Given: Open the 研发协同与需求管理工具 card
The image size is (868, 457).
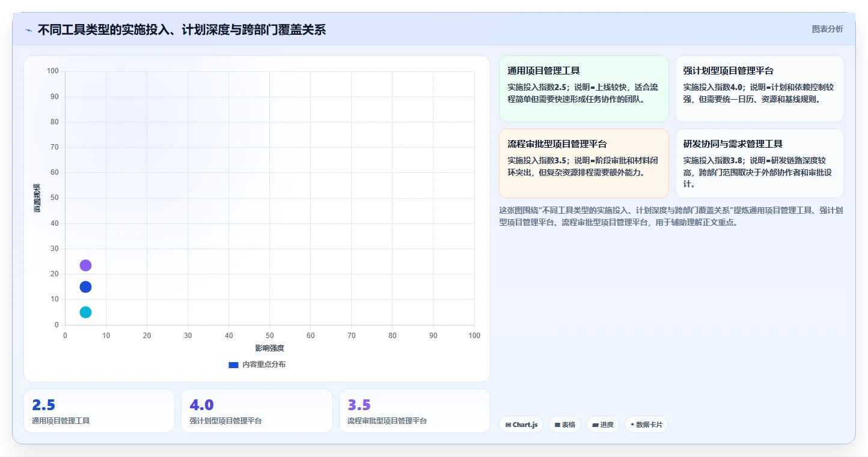Looking at the screenshot, I should [x=760, y=163].
